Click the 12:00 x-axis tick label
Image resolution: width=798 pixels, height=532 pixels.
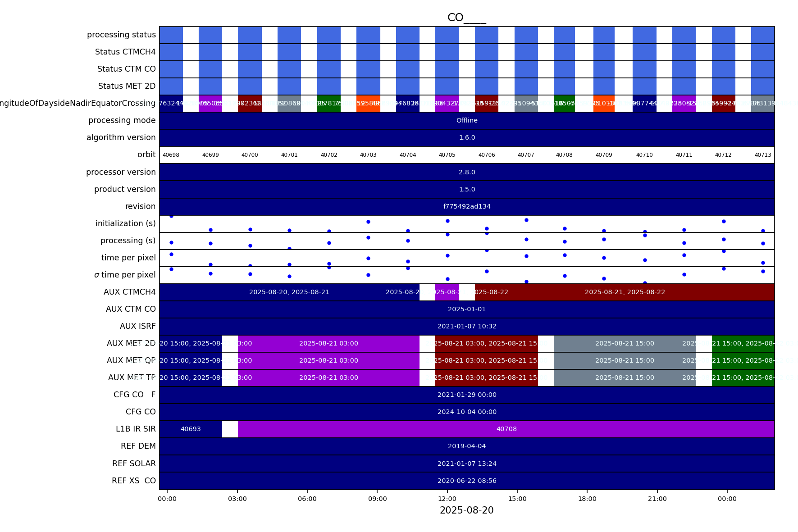point(447,499)
